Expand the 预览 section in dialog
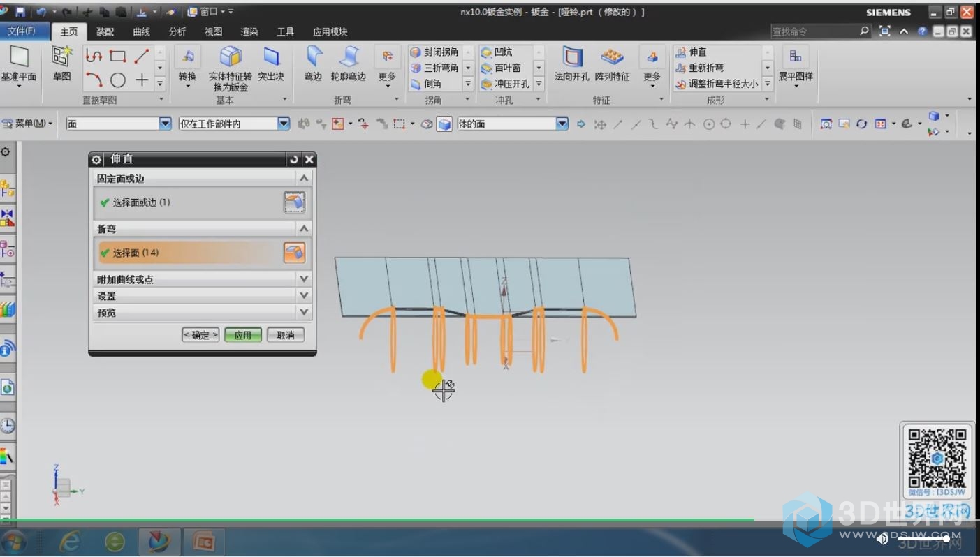The image size is (980, 557). (x=203, y=313)
